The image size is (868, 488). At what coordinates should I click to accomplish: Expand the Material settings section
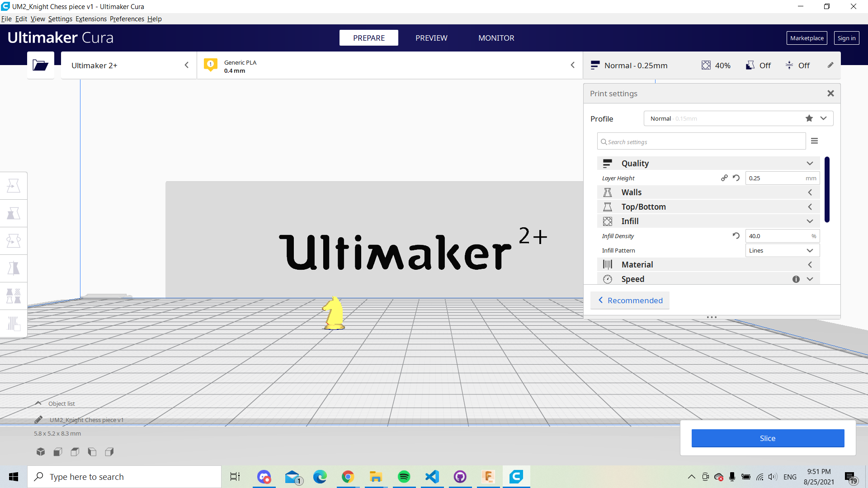pos(708,265)
